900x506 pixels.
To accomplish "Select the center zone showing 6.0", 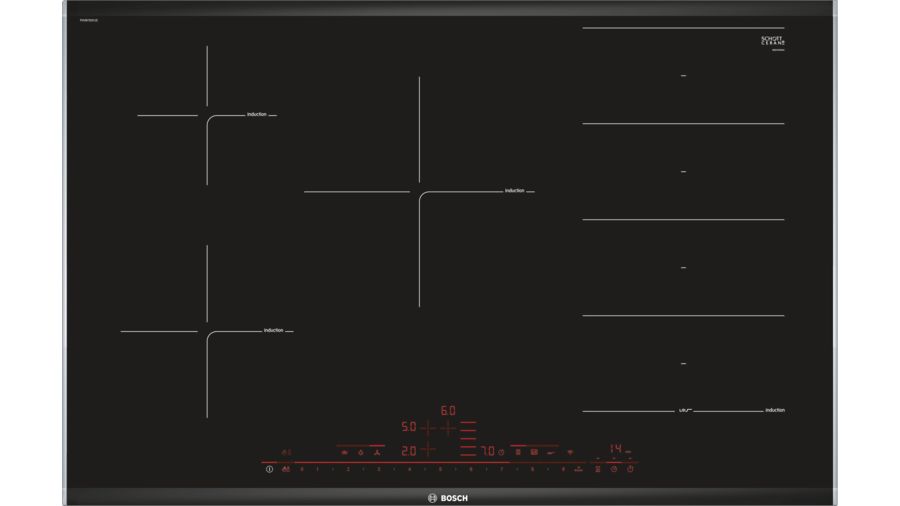I will click(448, 410).
